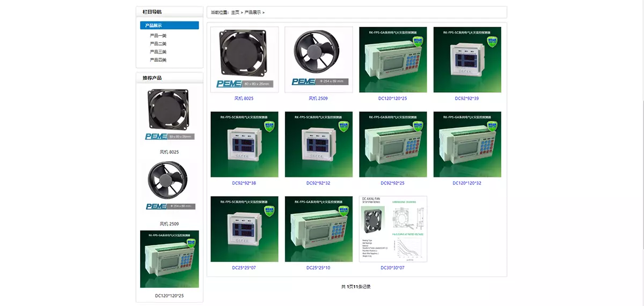The height and width of the screenshot is (306, 644).
Task: Open DC120*120*25 image in 推荐产品 sidebar
Action: 170,259
